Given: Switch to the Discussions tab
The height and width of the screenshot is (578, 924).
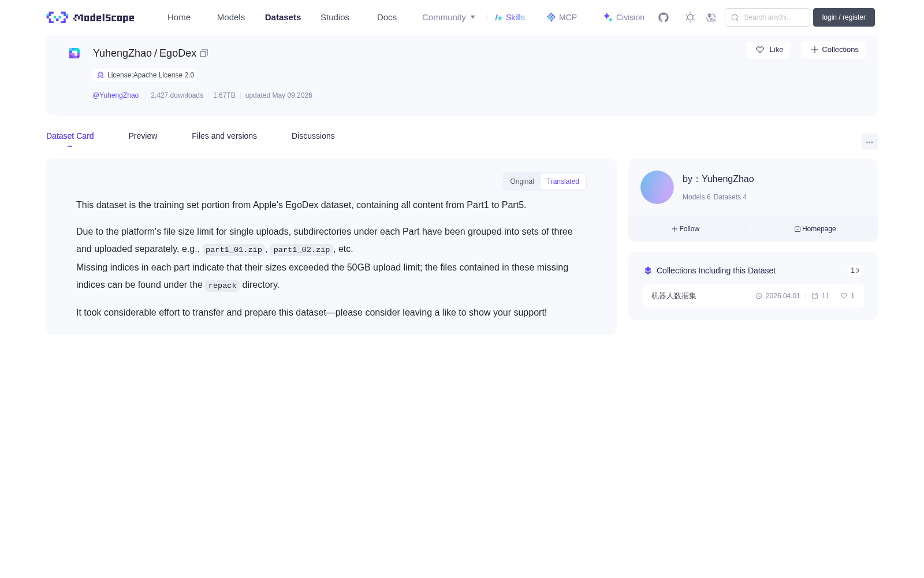Looking at the screenshot, I should point(313,136).
